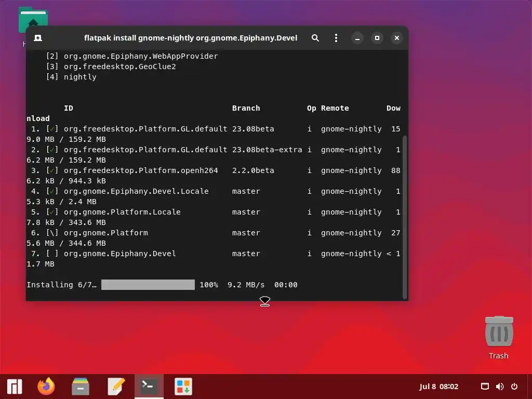Image resolution: width=532 pixels, height=399 pixels.
Task: Click the '2.2.0beta' branch value
Action: pos(253,170)
